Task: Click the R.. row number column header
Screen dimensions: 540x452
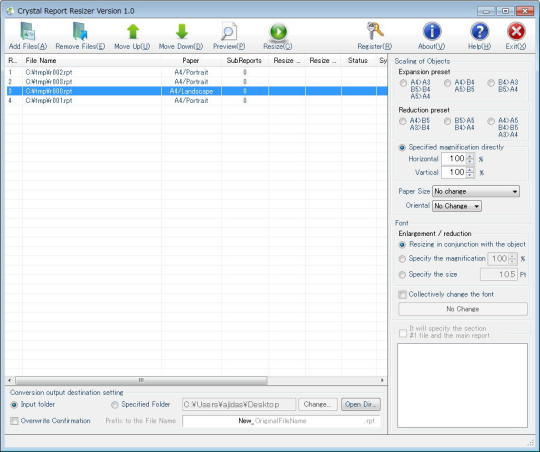Action: click(14, 61)
